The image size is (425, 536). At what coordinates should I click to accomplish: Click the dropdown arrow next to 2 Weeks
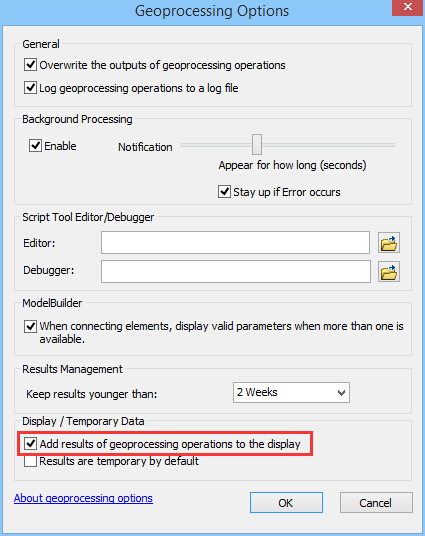pyautogui.click(x=341, y=393)
